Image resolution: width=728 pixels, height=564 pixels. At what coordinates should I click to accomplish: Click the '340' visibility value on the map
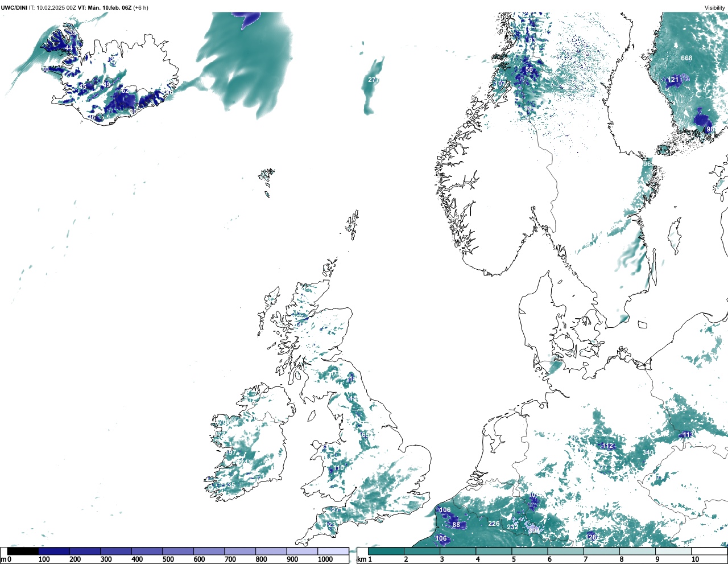(648, 452)
